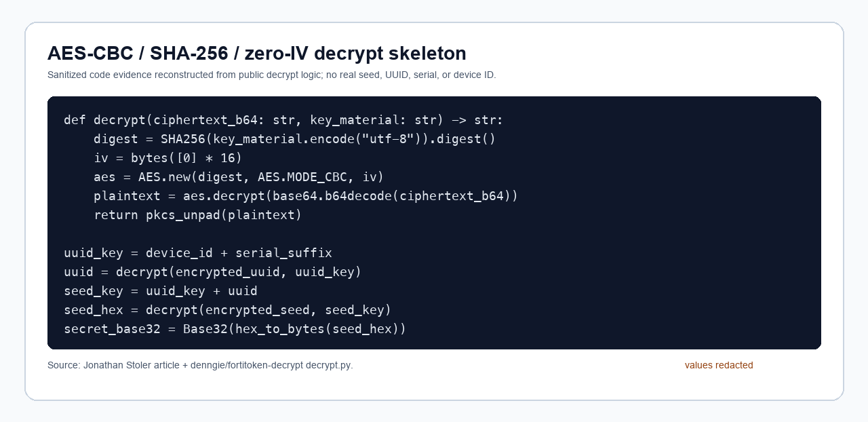Click the sanitized code evidence subtitle
Screen dimensions: 868x422
[272, 75]
